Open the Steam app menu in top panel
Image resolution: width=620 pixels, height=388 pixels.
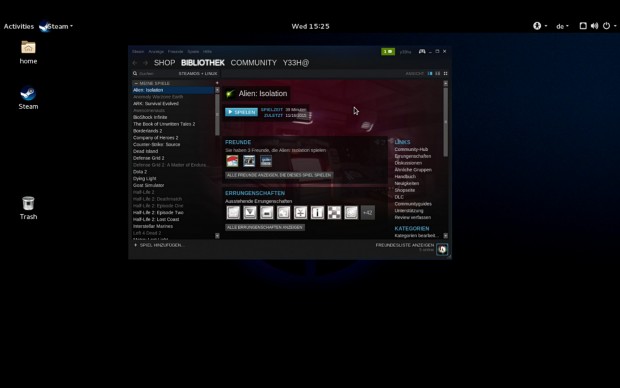pos(56,26)
